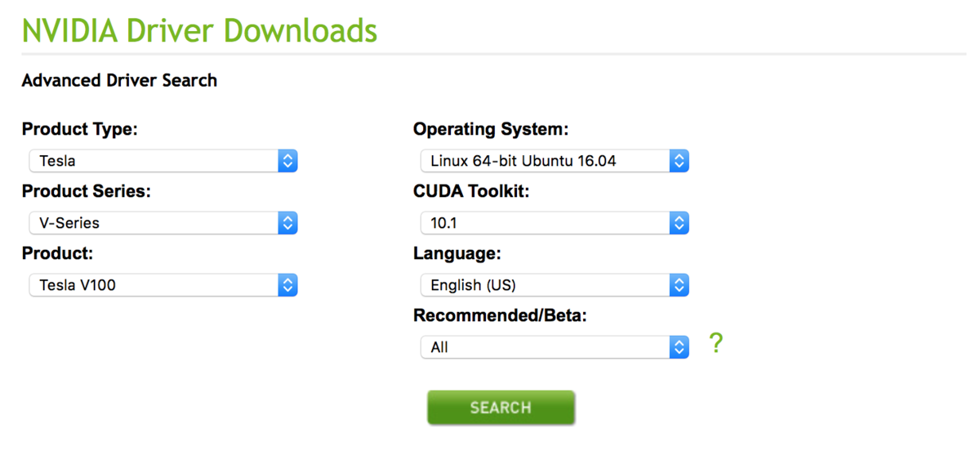Viewport: 980px width, 451px height.
Task: Click the green SEARCH button
Action: pos(501,408)
